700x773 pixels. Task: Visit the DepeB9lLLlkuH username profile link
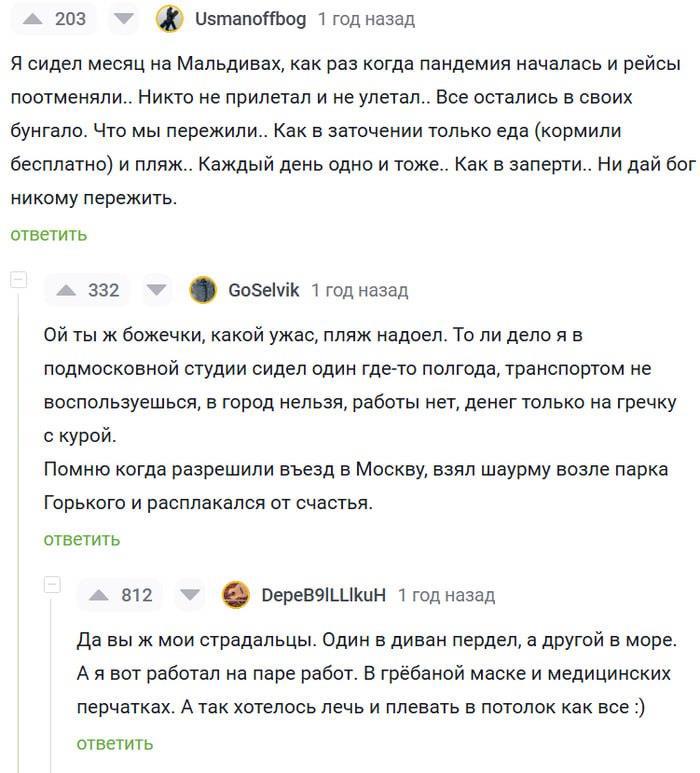323,595
